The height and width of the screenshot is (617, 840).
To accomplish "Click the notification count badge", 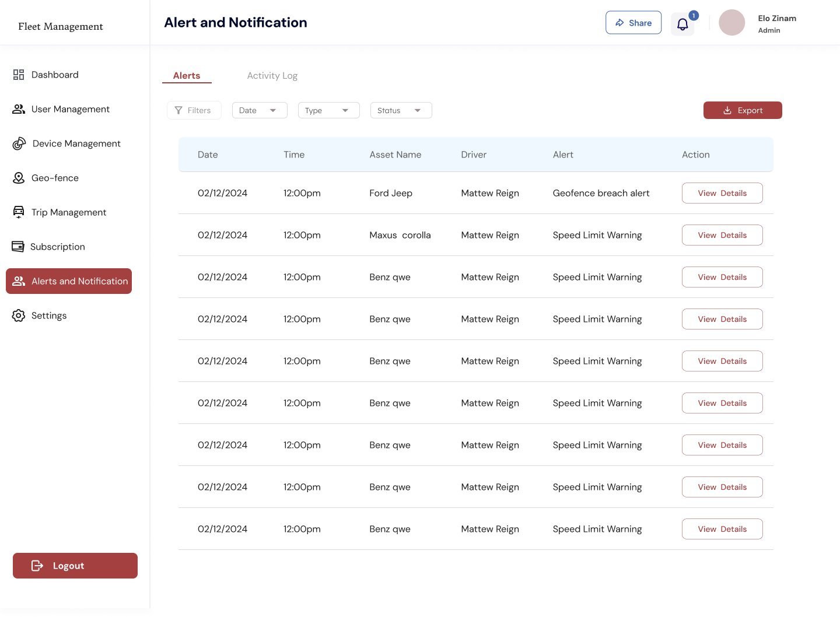I will click(x=694, y=16).
